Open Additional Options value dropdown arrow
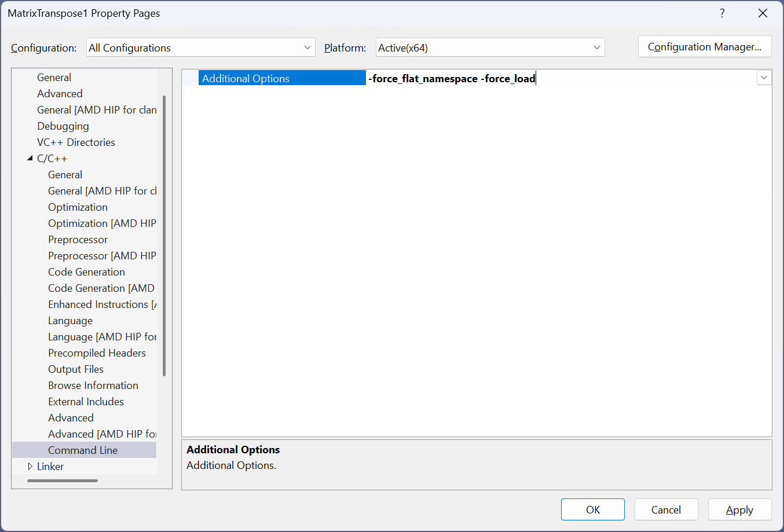The height and width of the screenshot is (532, 784). coord(764,78)
